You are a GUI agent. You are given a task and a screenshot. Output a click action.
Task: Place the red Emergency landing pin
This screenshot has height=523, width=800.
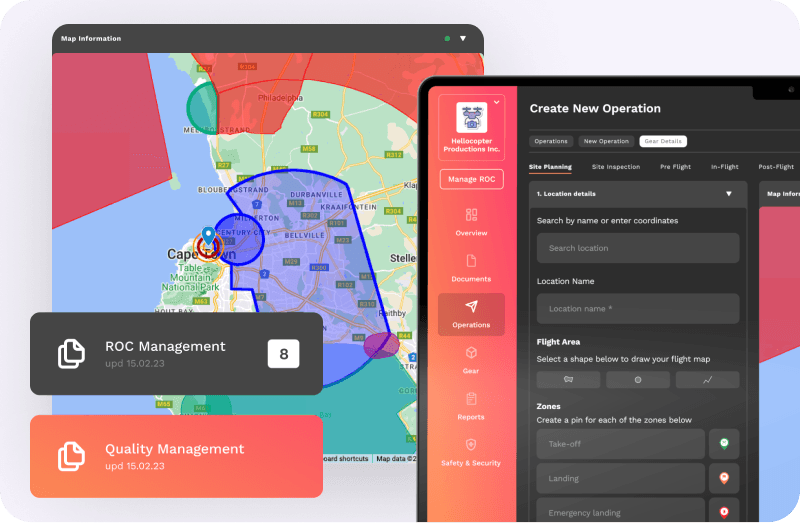(x=724, y=510)
